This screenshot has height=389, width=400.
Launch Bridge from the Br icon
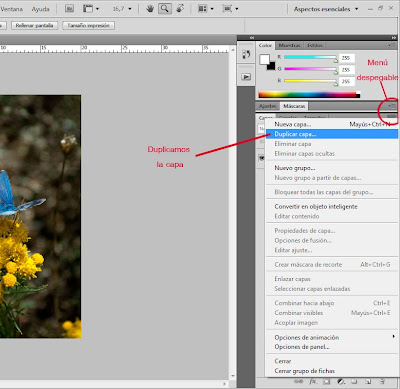(69, 9)
